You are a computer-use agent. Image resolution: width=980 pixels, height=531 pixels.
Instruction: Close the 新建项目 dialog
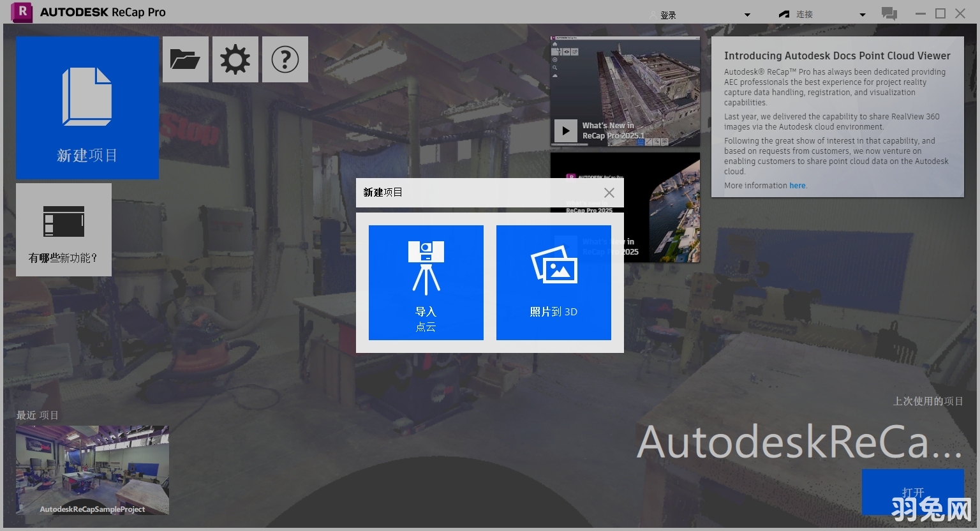(x=609, y=192)
